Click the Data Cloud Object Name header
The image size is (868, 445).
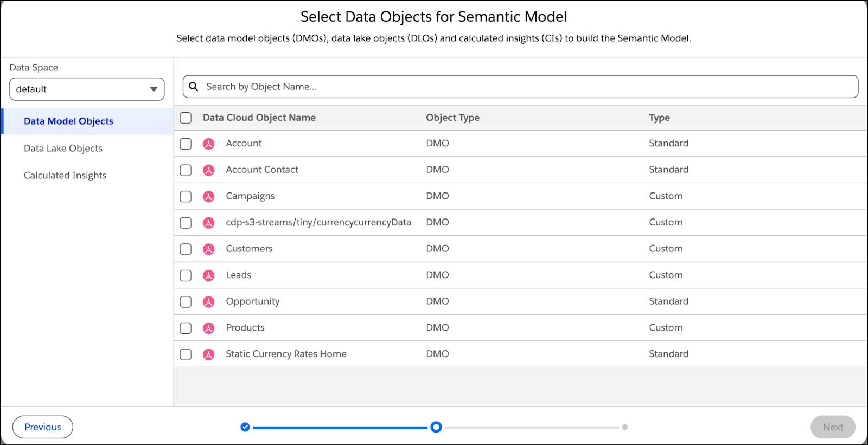(x=259, y=118)
